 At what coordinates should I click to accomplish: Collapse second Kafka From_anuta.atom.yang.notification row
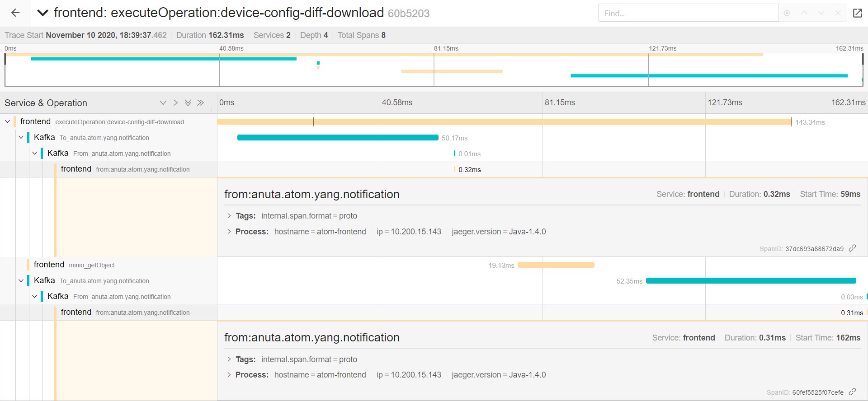point(35,296)
